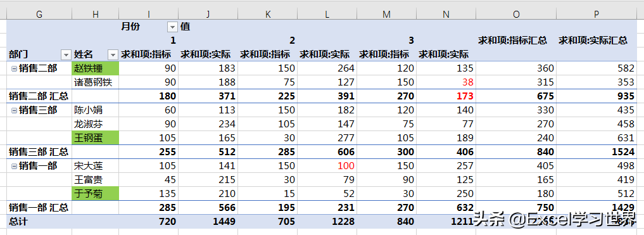This screenshot has height=235, width=644.
Task: Click the month 2 header cell
Action: click(292, 41)
